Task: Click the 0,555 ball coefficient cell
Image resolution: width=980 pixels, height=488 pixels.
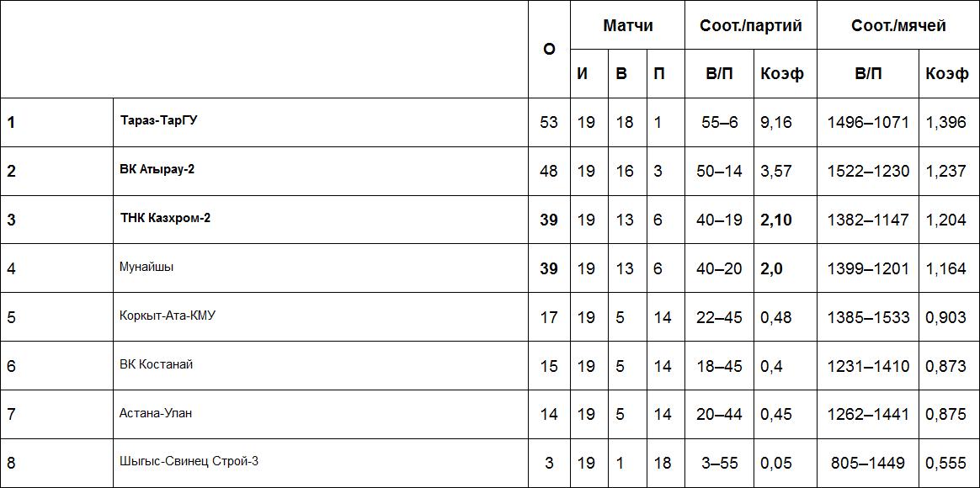Action: click(x=945, y=463)
